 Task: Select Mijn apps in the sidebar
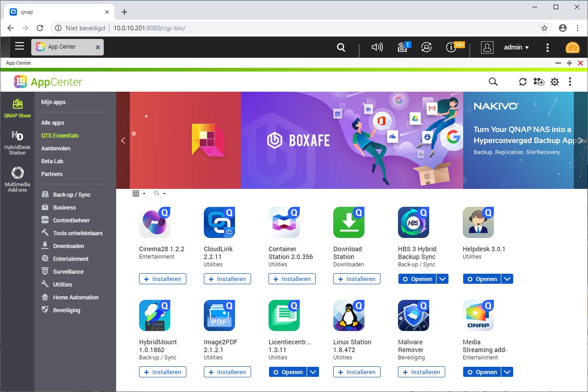tap(53, 102)
